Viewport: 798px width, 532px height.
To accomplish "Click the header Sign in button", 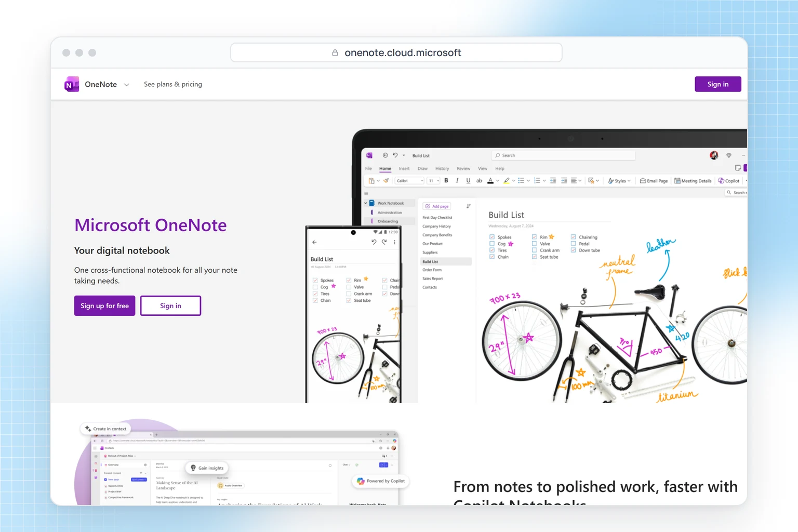I will coord(718,84).
